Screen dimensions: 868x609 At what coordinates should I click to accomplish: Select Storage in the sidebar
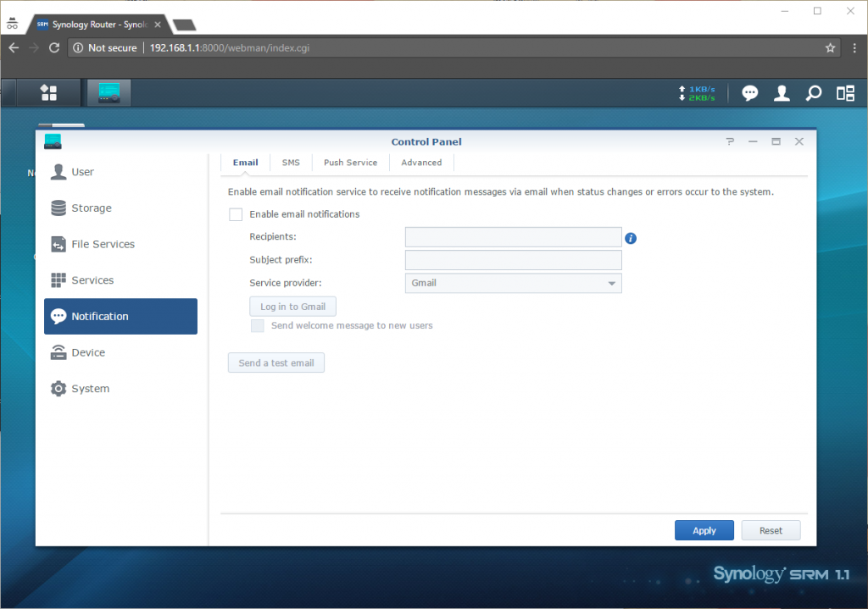coord(91,208)
